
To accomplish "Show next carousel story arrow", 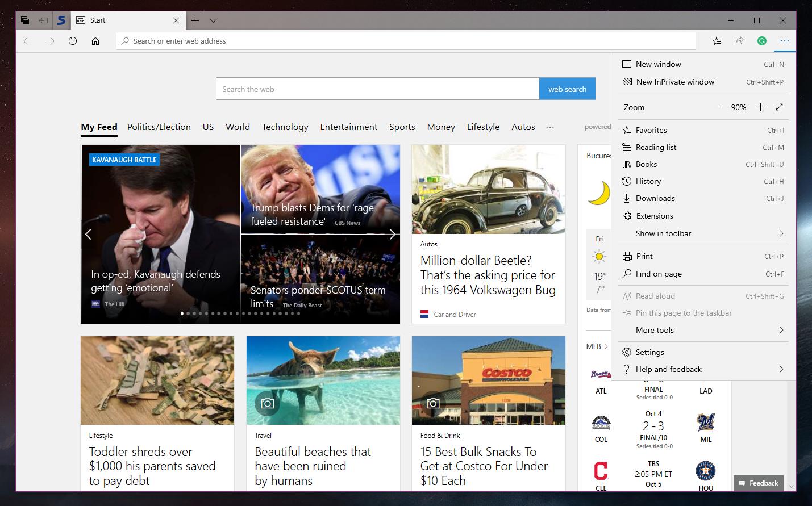I will click(x=392, y=234).
